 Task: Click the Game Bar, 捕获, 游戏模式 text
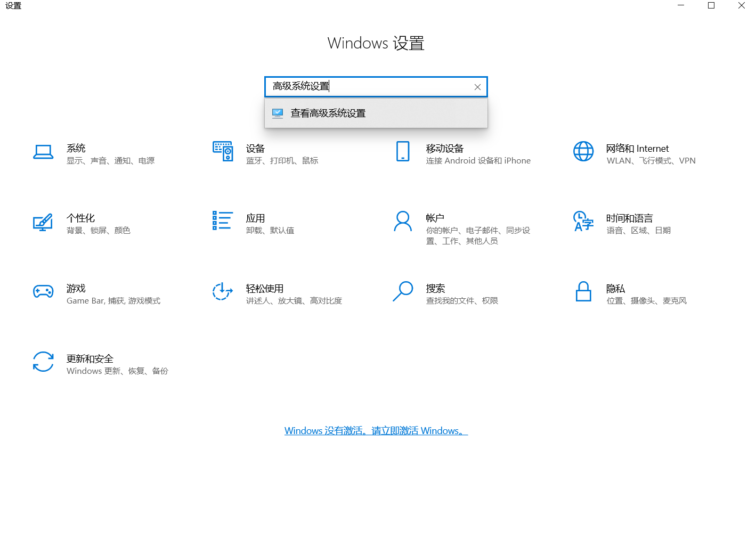113,301
